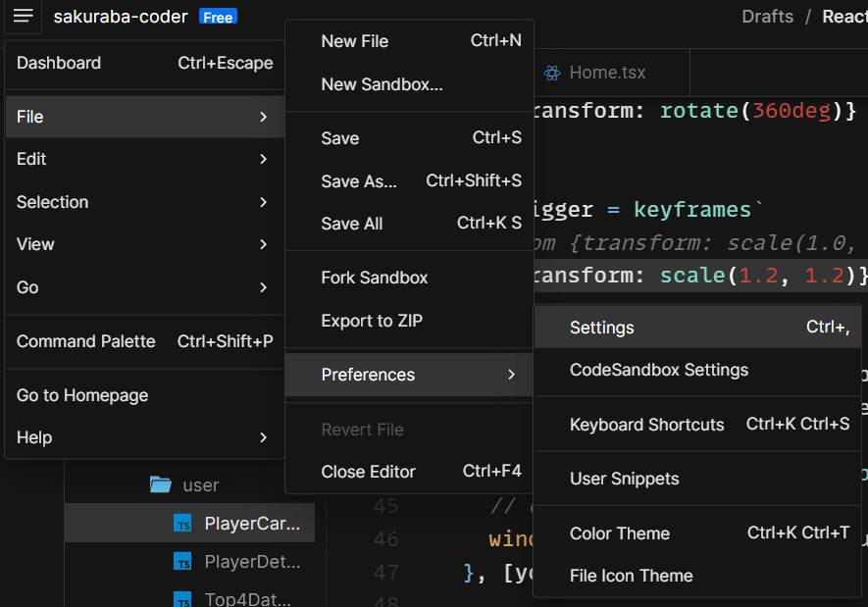Viewport: 868px width, 607px height.
Task: Open User Snippets
Action: coord(697,479)
